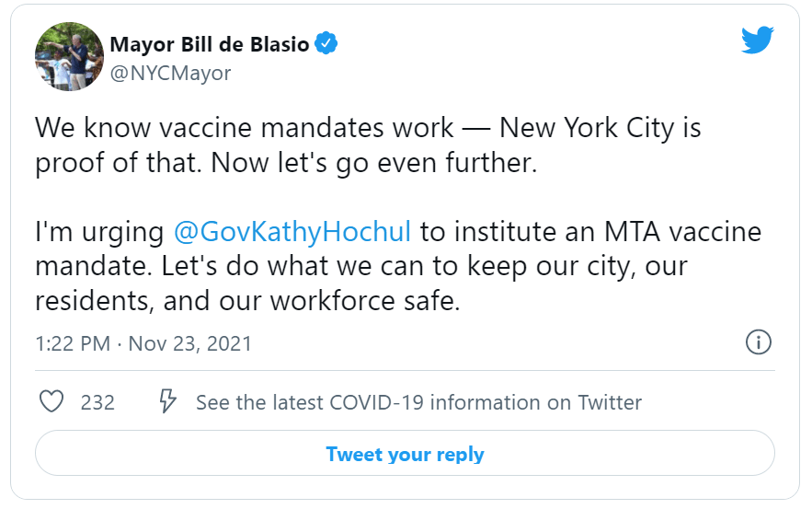This screenshot has height=509, width=812.
Task: Click the "New York City is" text
Action: (600, 127)
